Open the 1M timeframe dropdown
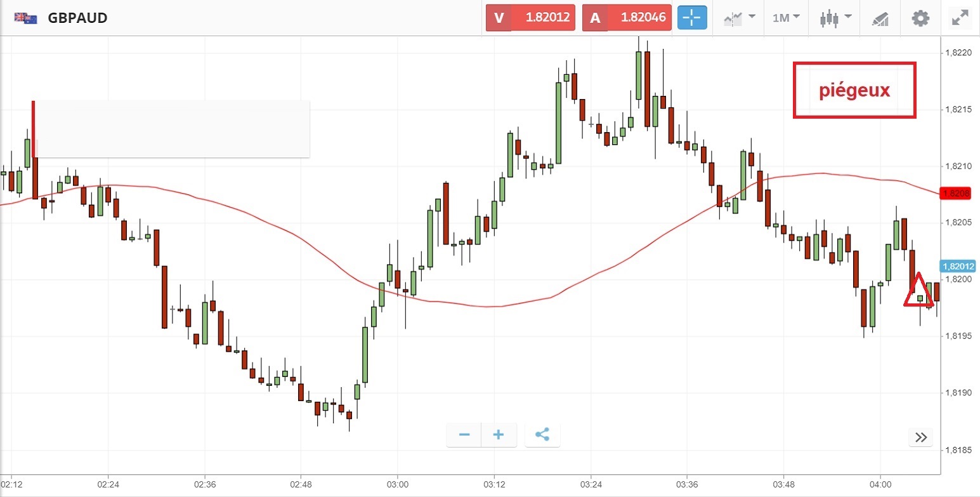 pos(785,18)
